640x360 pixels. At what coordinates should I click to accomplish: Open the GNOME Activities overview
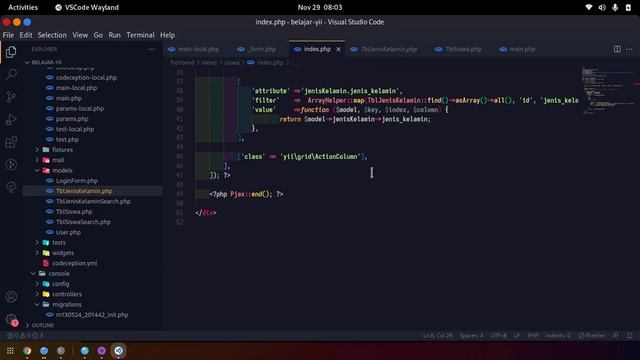tap(23, 7)
